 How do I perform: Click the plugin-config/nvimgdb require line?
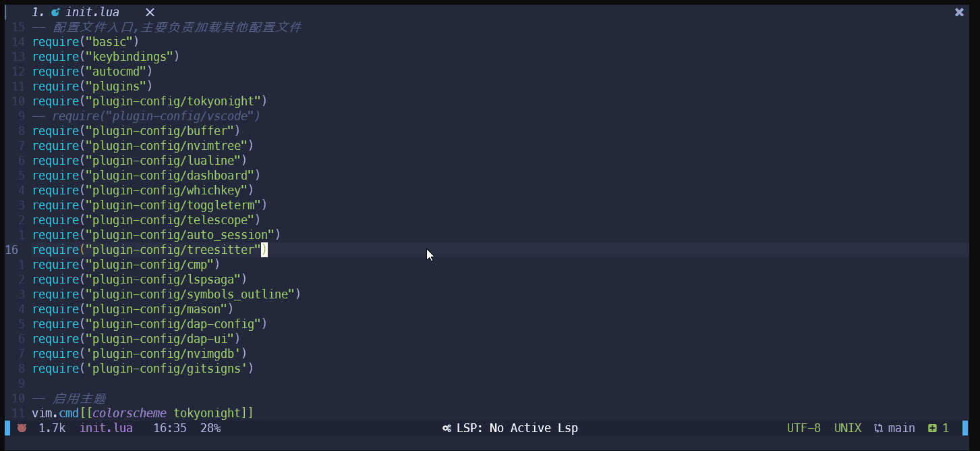(140, 354)
